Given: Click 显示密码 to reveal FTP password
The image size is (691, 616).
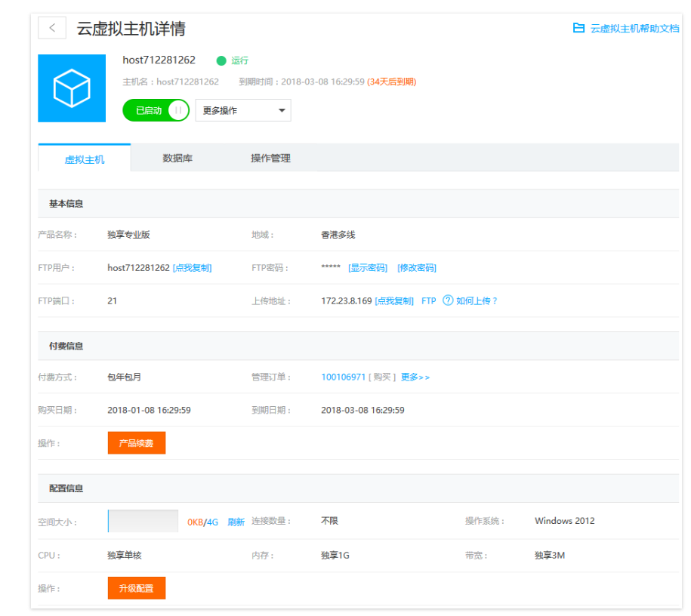Looking at the screenshot, I should pos(368,268).
